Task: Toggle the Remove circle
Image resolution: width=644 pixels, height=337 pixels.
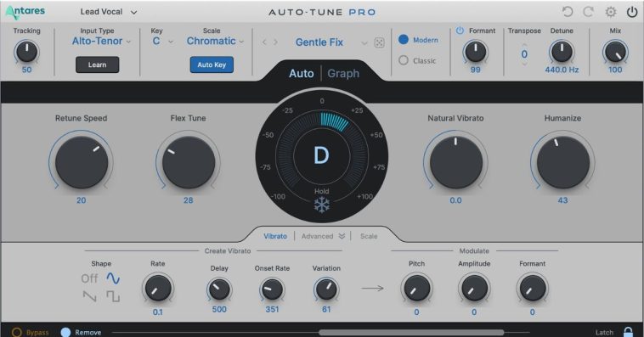Action: point(65,332)
